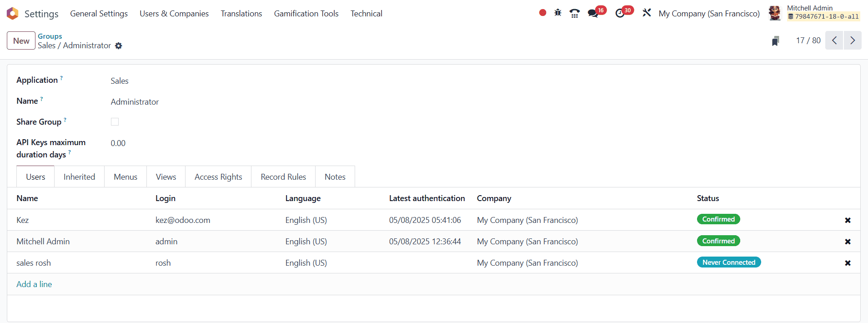Open the Technical menu
The image size is (868, 323).
pyautogui.click(x=366, y=14)
